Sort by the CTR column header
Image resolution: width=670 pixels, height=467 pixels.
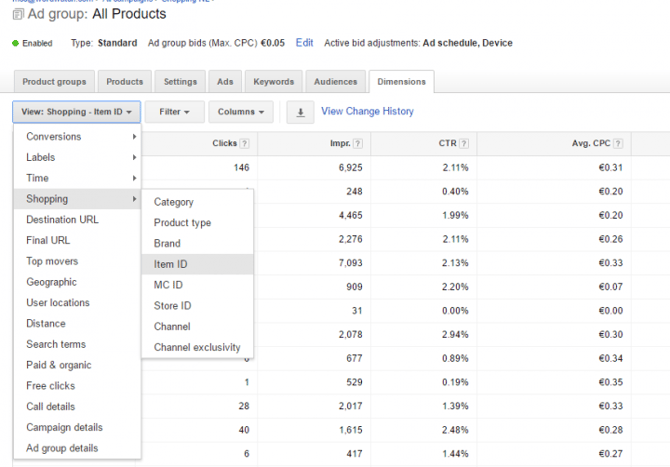447,144
